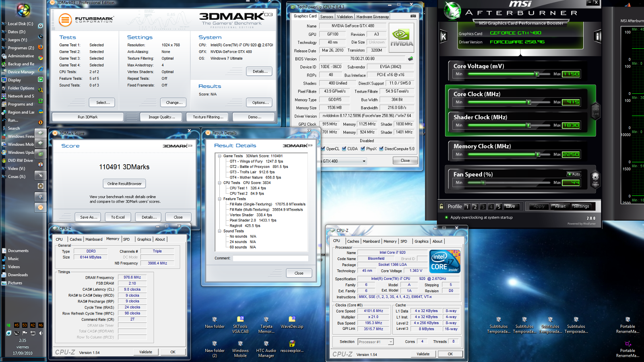
Task: Collapse the Sound Tests tree node
Action: [220, 231]
